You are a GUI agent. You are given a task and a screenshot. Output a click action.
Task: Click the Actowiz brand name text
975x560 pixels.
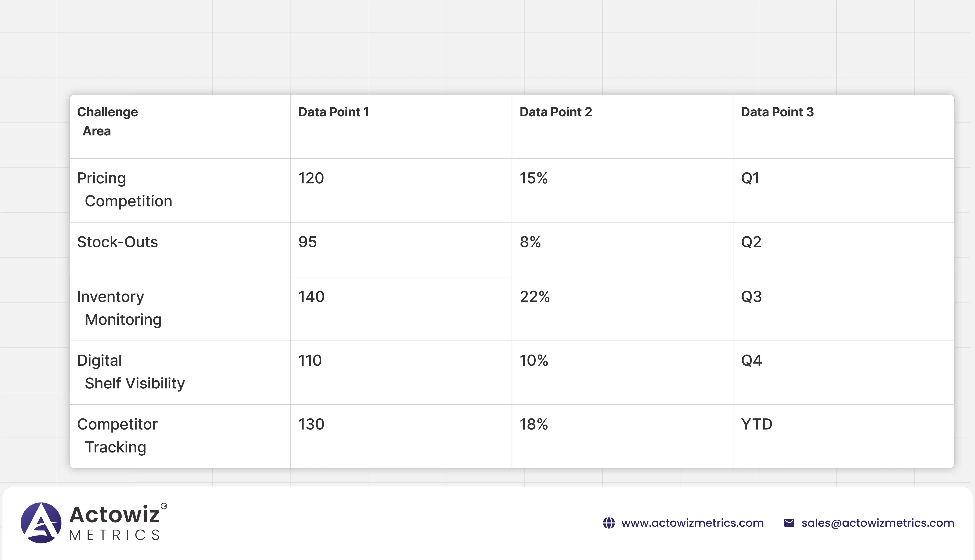114,515
